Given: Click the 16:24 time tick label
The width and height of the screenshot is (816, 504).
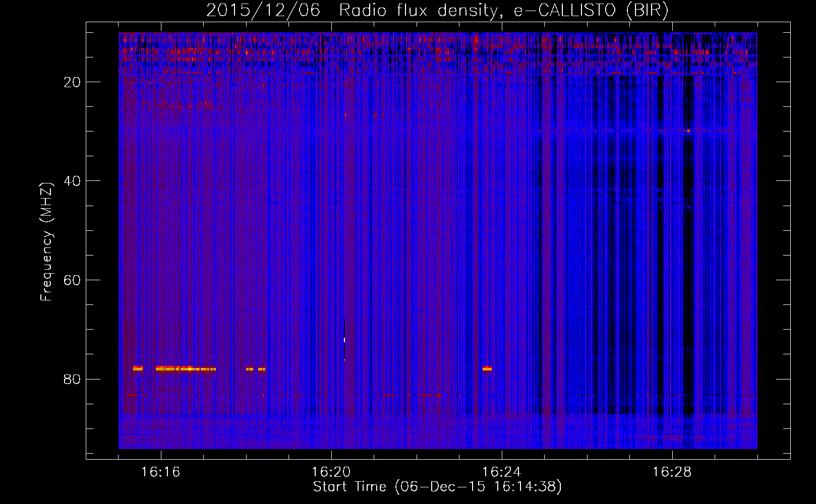Looking at the screenshot, I should point(502,472).
